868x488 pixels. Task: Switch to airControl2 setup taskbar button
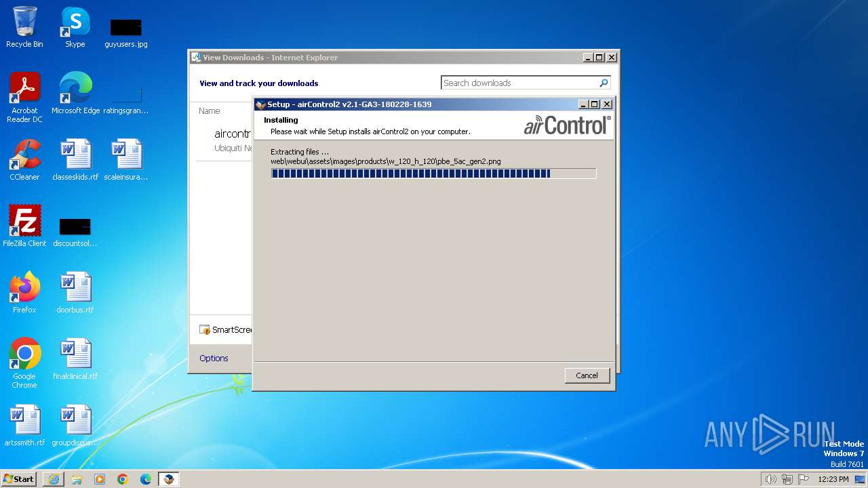(x=169, y=479)
